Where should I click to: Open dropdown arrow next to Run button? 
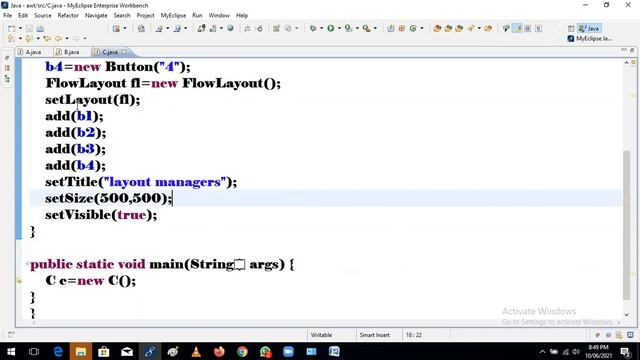click(x=339, y=28)
